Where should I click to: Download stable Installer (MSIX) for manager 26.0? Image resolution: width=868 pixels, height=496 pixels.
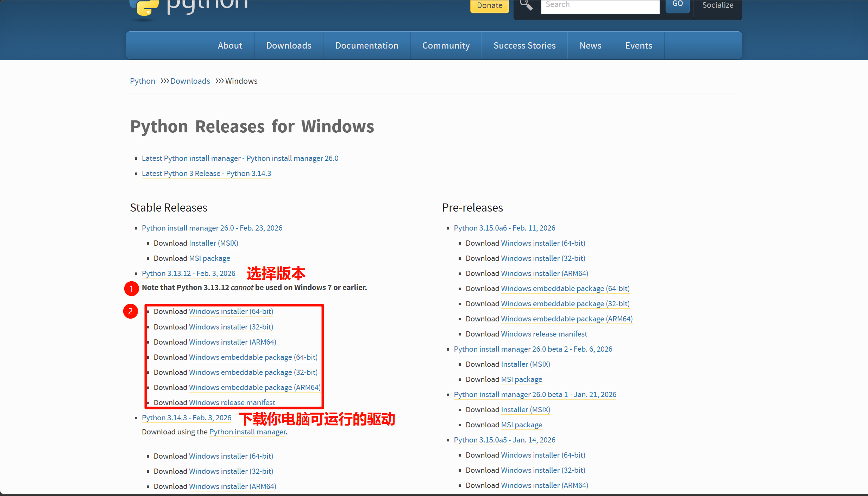coord(213,243)
